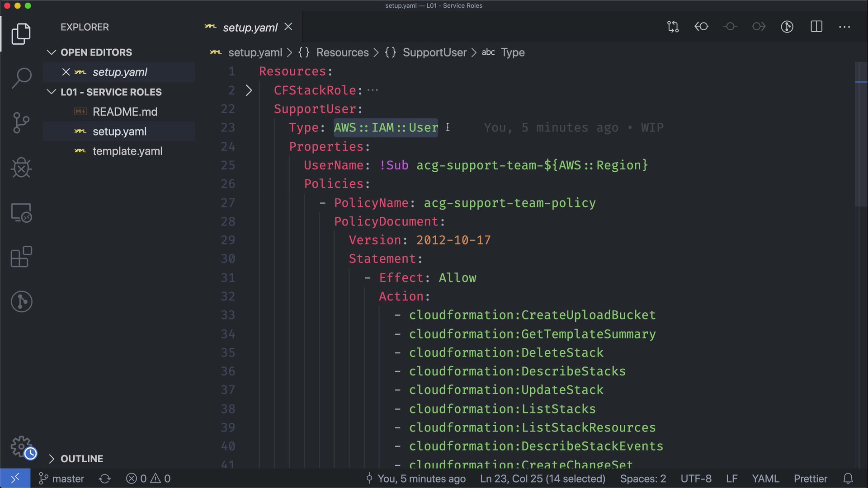Close the setup.yaml editor tab
This screenshot has height=488, width=868.
pos(288,27)
